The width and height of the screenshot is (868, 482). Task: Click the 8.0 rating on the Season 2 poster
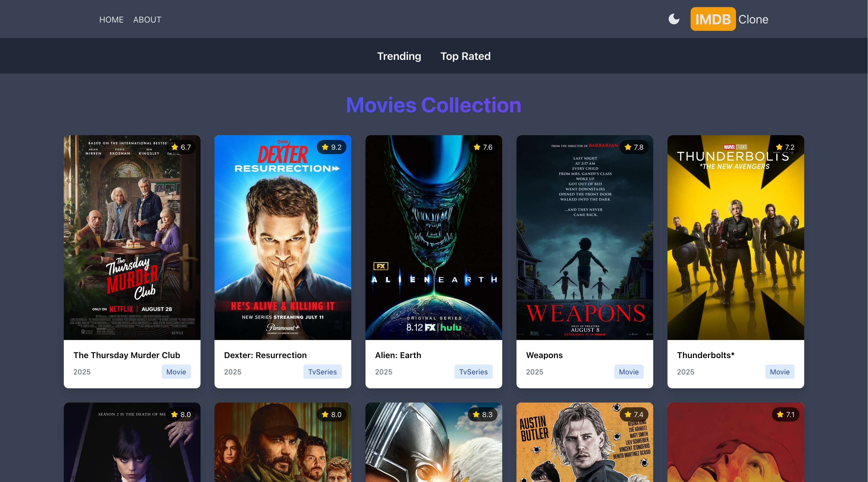[x=181, y=414]
